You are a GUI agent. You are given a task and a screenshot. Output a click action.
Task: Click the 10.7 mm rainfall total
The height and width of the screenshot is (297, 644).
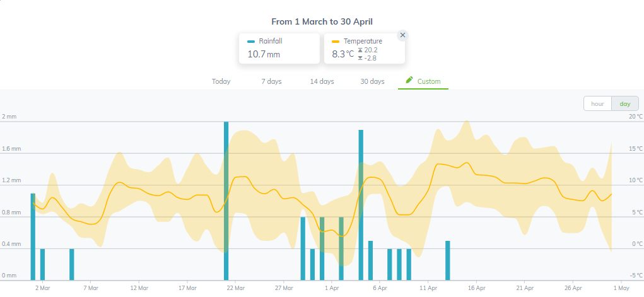click(264, 54)
